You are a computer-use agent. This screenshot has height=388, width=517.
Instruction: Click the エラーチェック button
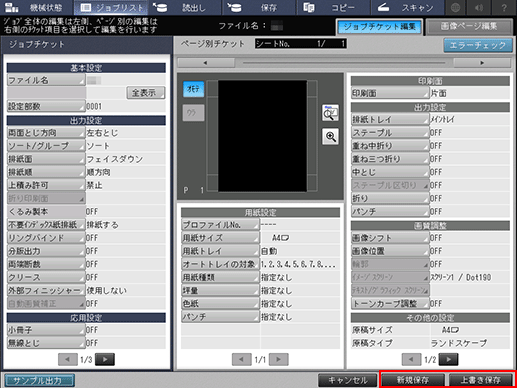(478, 45)
